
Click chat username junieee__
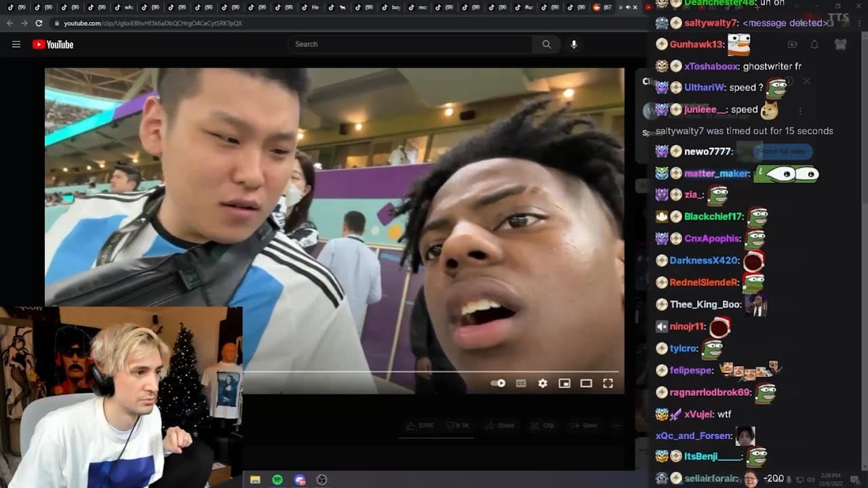click(706, 110)
